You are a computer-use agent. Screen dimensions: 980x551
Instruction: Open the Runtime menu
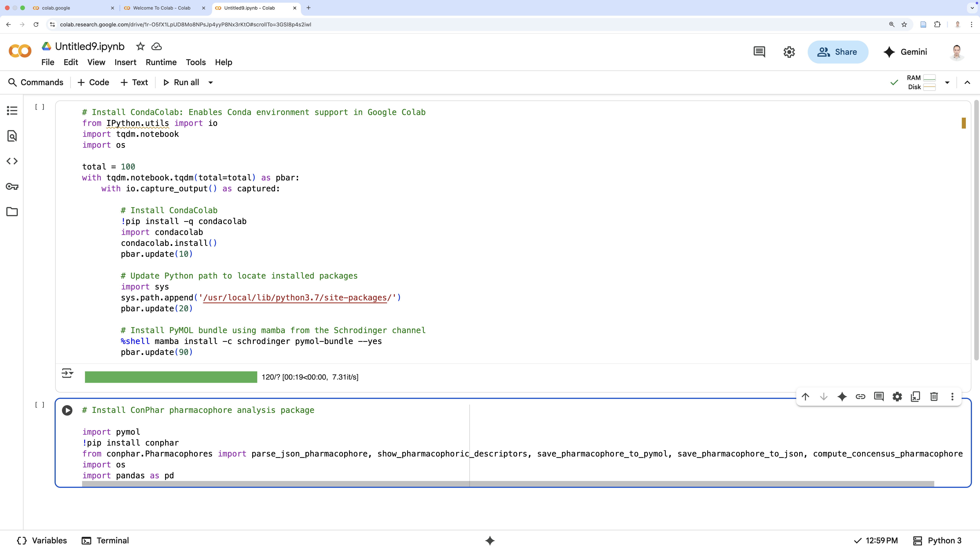tap(161, 62)
